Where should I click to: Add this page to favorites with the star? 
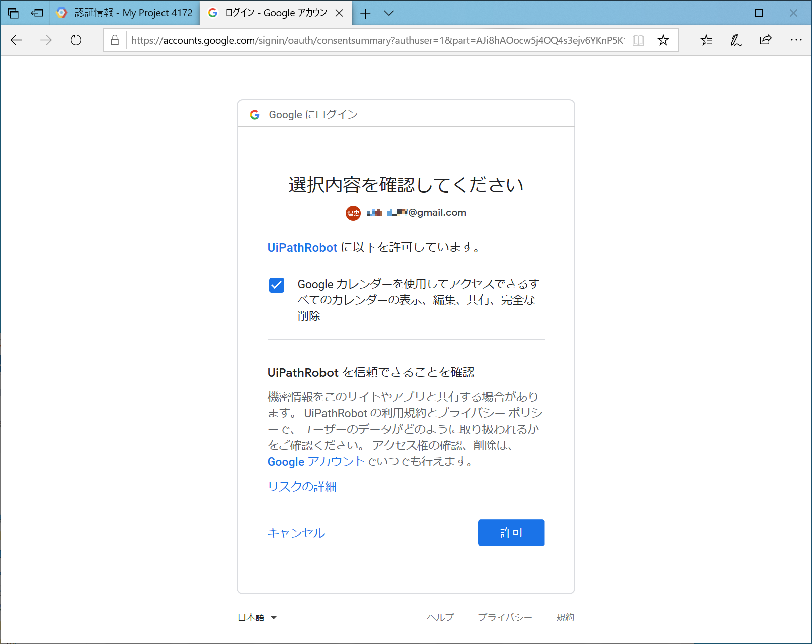tap(663, 40)
